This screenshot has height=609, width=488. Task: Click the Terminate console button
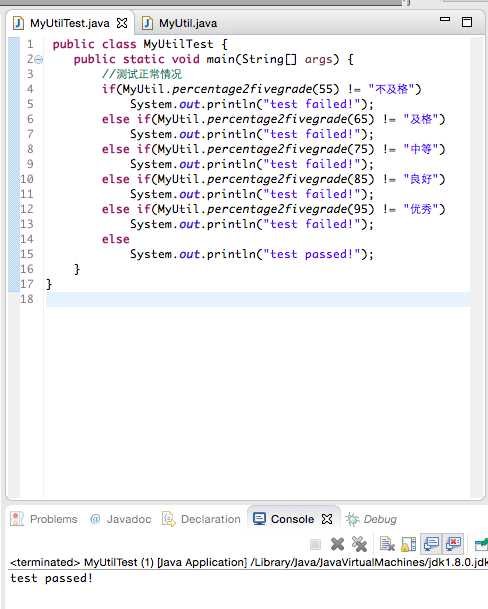click(315, 545)
